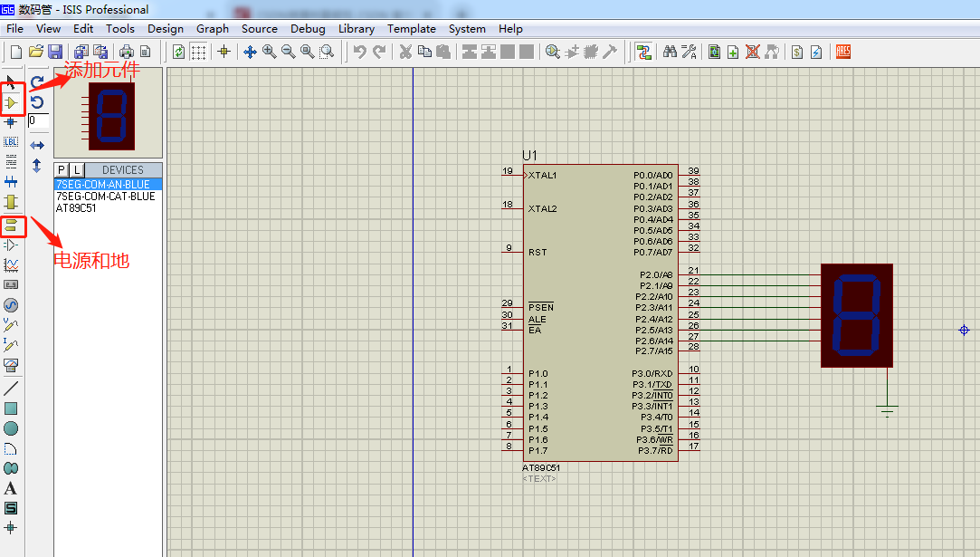Viewport: 980px width, 557px height.
Task: Select 2D box graphics tool
Action: click(x=11, y=408)
